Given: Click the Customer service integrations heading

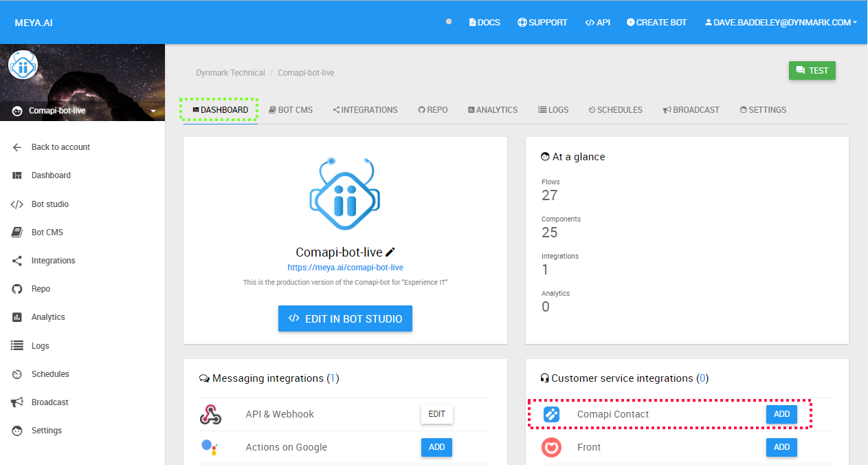Looking at the screenshot, I should pos(625,378).
